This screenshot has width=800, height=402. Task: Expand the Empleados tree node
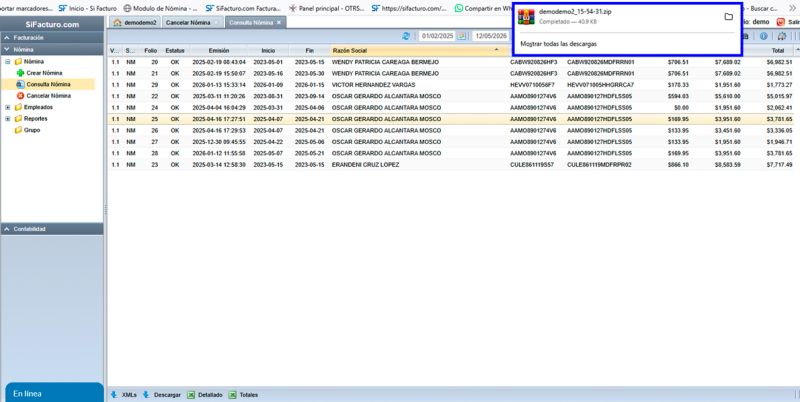8,107
